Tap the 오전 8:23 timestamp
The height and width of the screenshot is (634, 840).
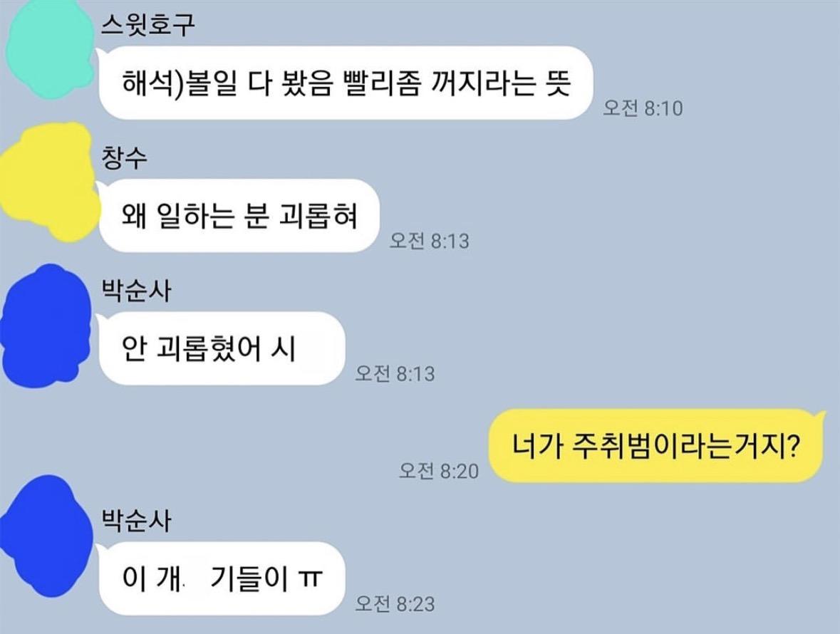tap(395, 604)
